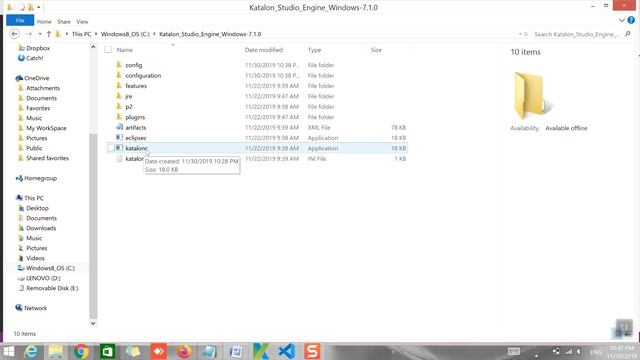Viewport: 640px width, 360px height.
Task: Toggle the select-all checkbox in header
Action: click(x=108, y=50)
